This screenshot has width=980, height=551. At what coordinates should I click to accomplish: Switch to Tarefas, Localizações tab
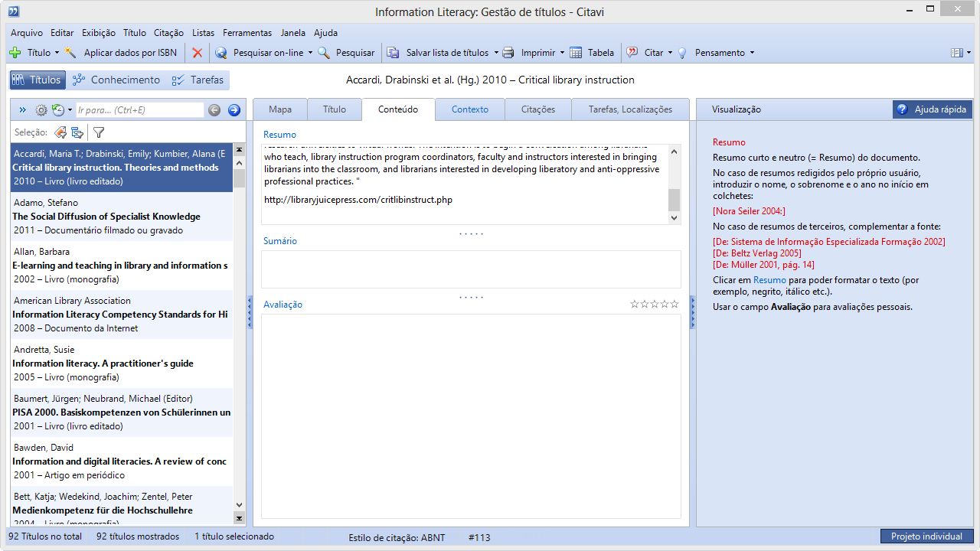(630, 109)
